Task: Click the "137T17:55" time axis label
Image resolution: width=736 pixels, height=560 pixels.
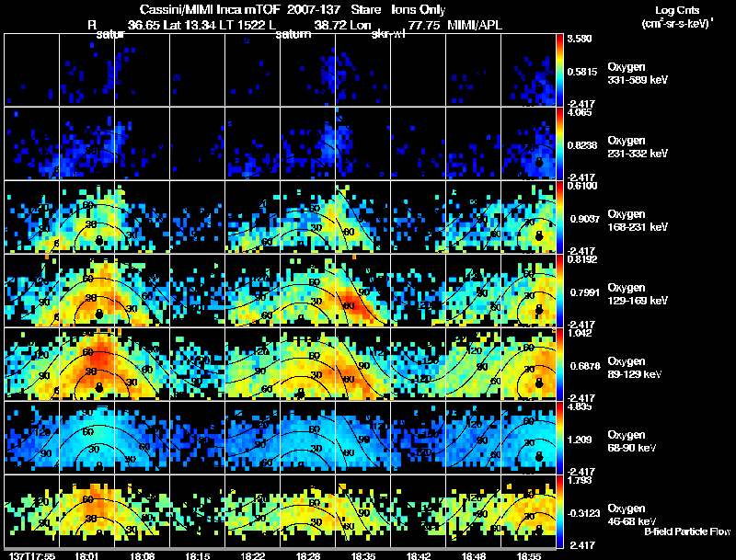Action: (x=32, y=555)
